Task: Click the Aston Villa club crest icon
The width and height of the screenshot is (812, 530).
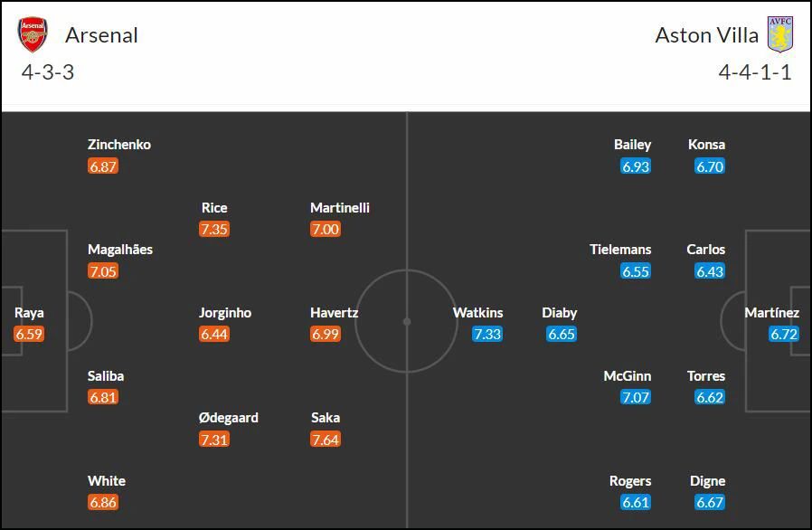Action: [779, 34]
